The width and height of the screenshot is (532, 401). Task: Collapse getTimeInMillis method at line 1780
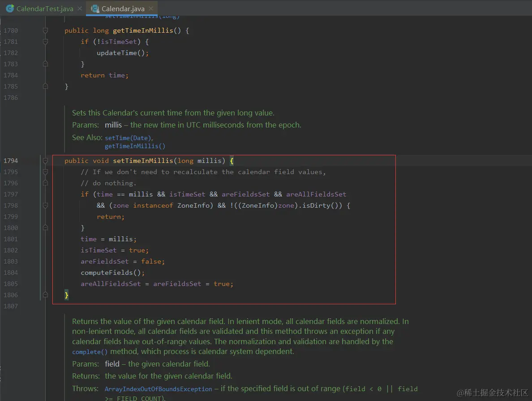tap(46, 30)
